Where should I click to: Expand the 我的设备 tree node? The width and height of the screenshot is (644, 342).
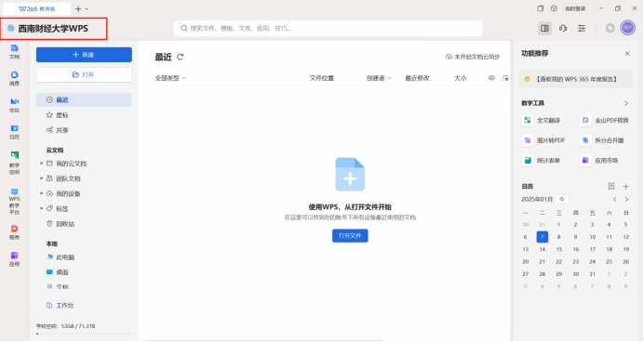click(x=42, y=193)
